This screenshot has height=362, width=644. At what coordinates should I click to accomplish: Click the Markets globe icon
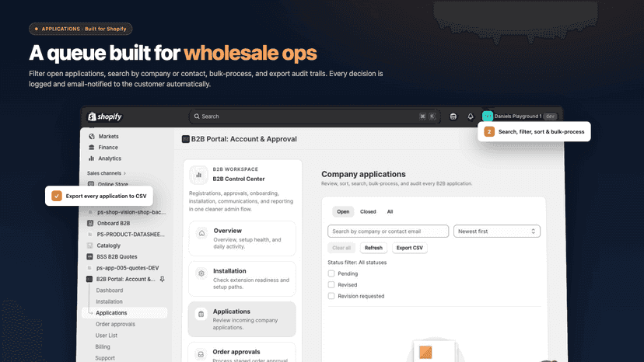point(92,136)
